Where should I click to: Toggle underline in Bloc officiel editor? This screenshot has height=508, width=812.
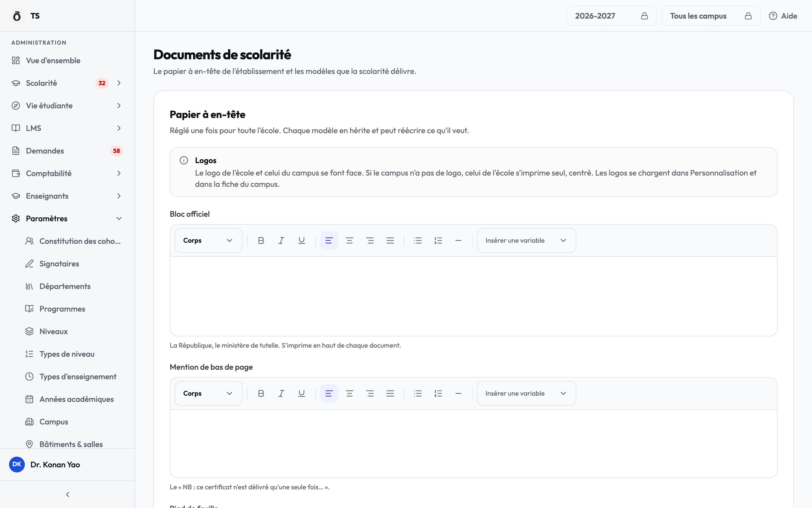click(302, 240)
